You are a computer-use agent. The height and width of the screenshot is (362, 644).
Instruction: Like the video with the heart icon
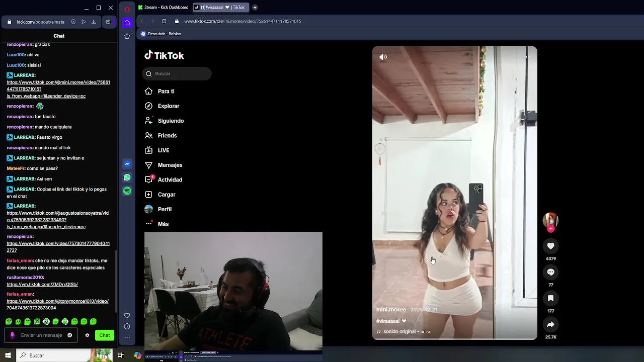click(x=550, y=246)
